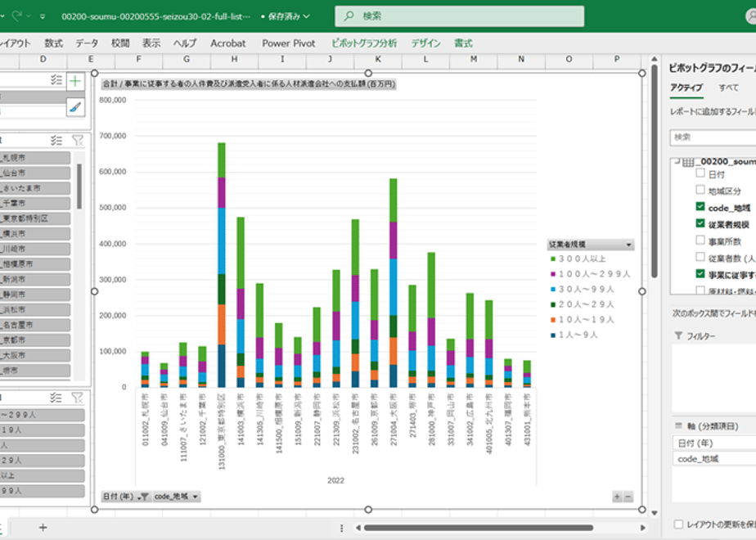Click the １００人～２９９人 legend entry

point(591,274)
